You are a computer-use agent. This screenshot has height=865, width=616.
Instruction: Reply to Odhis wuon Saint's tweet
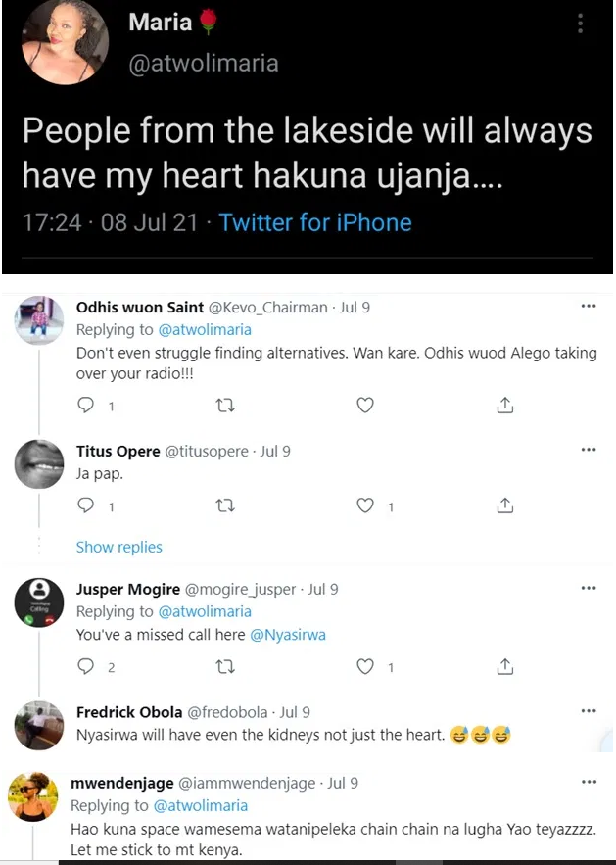[x=85, y=405]
